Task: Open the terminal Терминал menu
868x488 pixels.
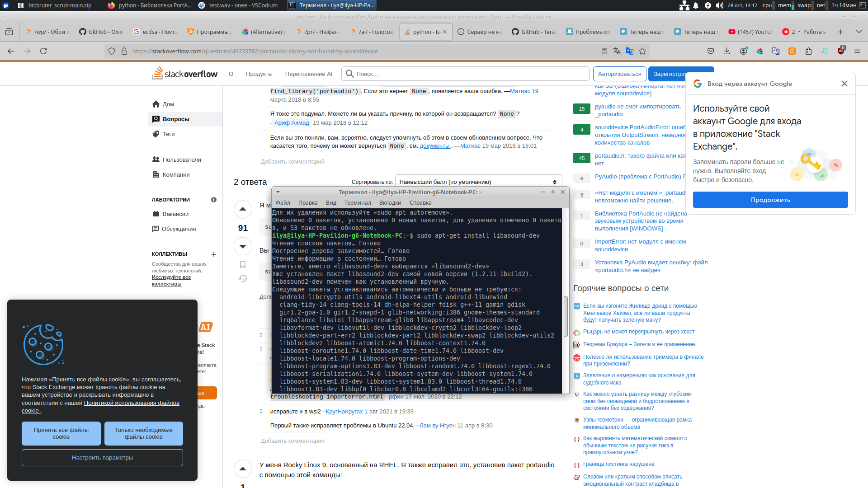Action: [x=358, y=203]
